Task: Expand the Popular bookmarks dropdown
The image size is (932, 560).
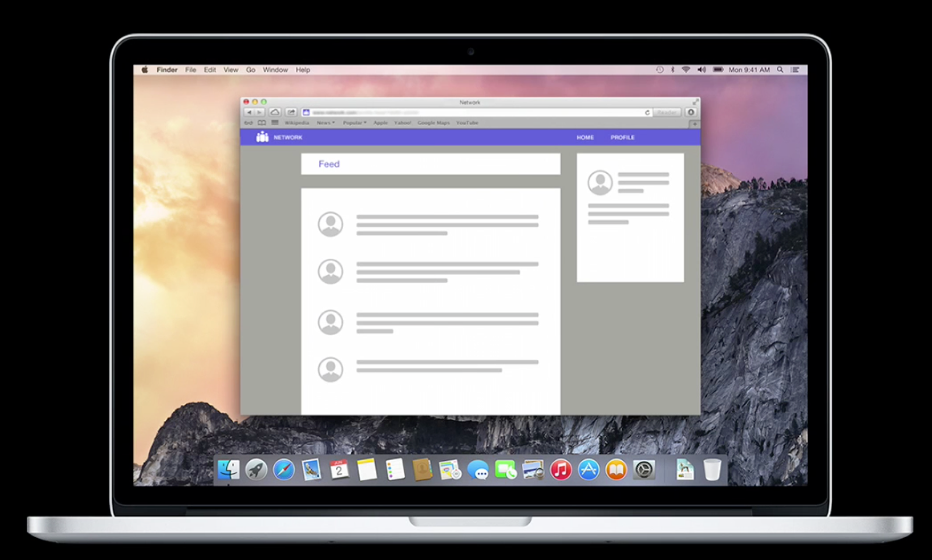Action: point(354,123)
